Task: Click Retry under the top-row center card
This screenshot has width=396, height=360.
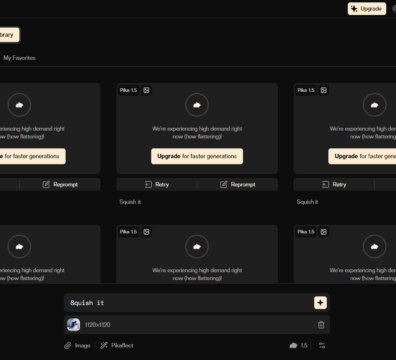Action: tap(157, 184)
